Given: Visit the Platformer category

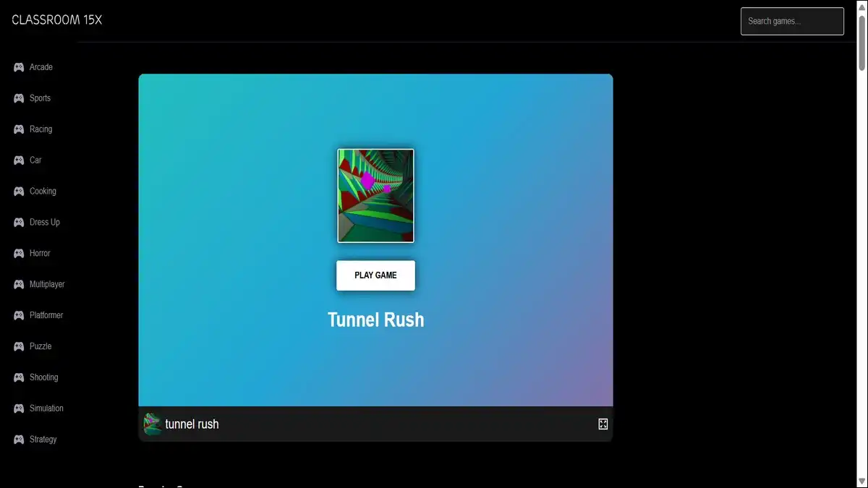Looking at the screenshot, I should (x=46, y=316).
